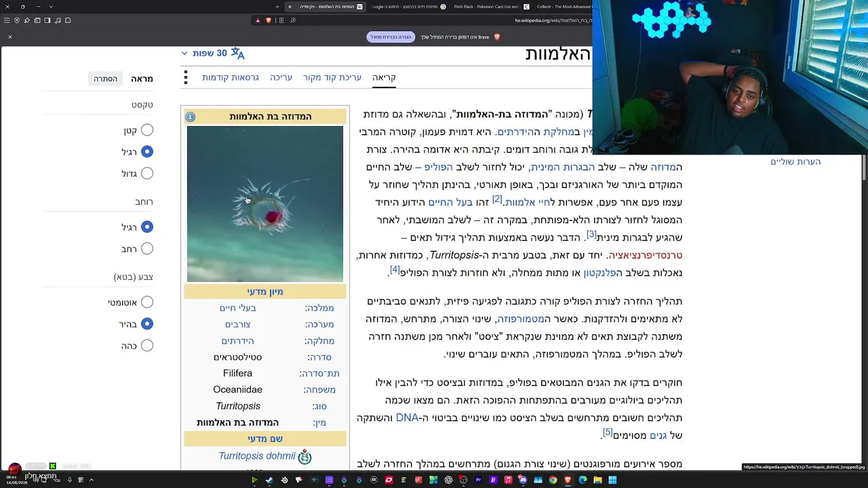Viewport: 868px width, 488px height.
Task: Open File Explorer folder from the taskbar
Action: click(x=597, y=481)
